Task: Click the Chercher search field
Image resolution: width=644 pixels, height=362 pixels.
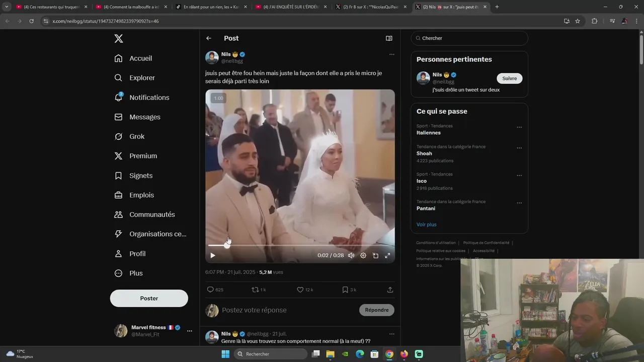Action: pyautogui.click(x=469, y=38)
